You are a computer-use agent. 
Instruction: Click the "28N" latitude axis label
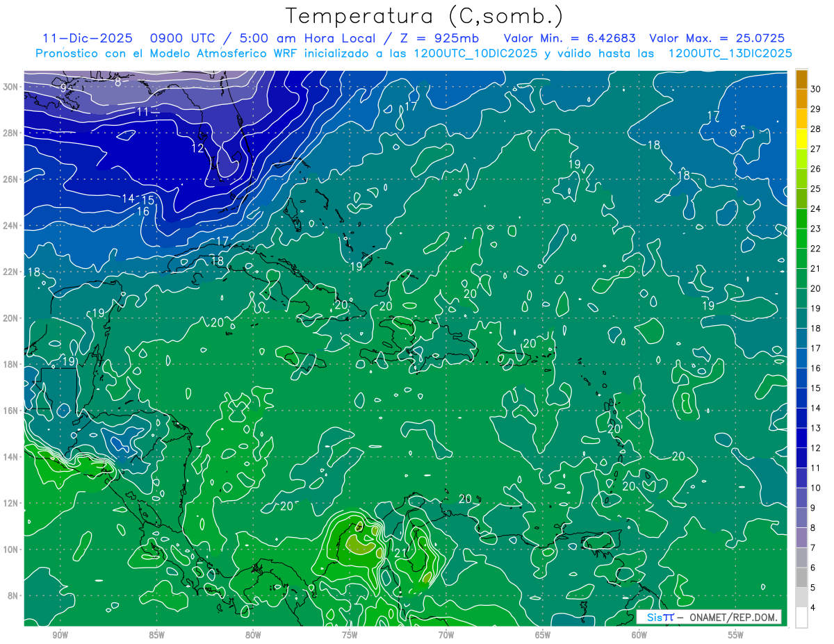pos(11,133)
